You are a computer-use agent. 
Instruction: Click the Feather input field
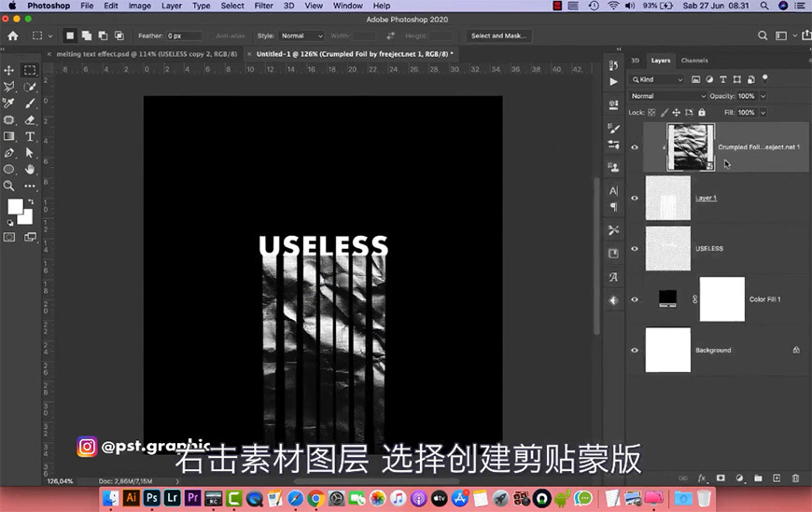click(x=184, y=35)
